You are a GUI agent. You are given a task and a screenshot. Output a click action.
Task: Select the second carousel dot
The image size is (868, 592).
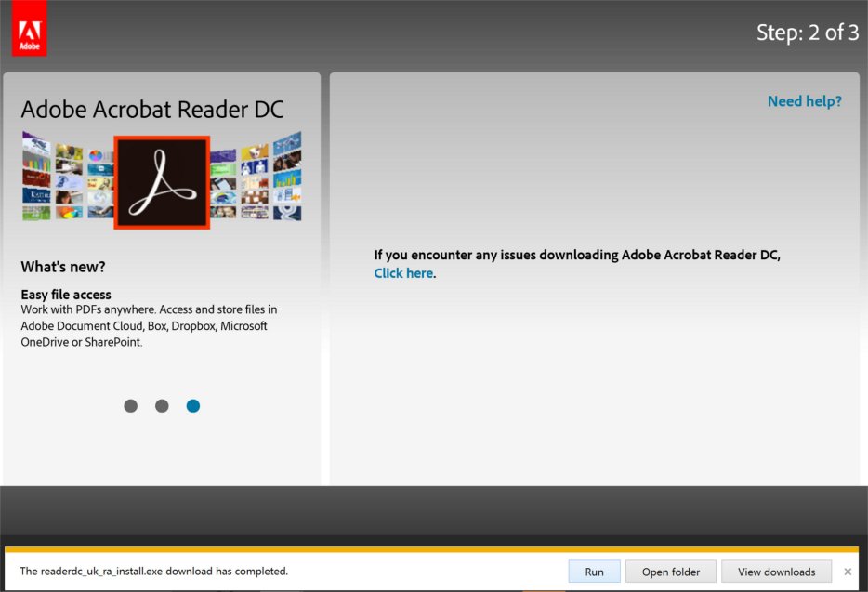coord(162,406)
